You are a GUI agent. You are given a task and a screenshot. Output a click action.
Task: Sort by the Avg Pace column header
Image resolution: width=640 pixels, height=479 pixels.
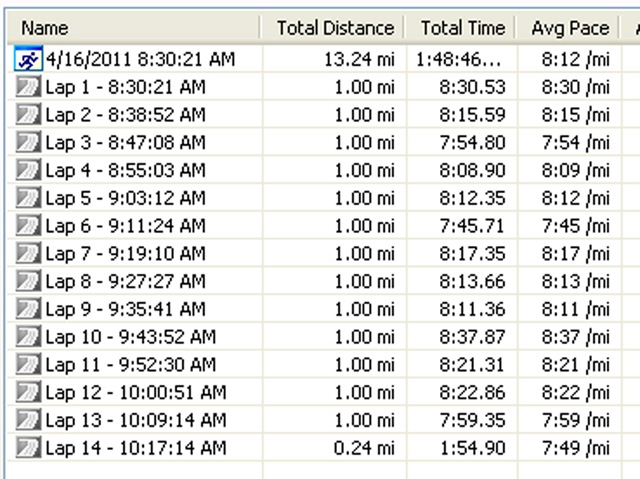pos(567,28)
